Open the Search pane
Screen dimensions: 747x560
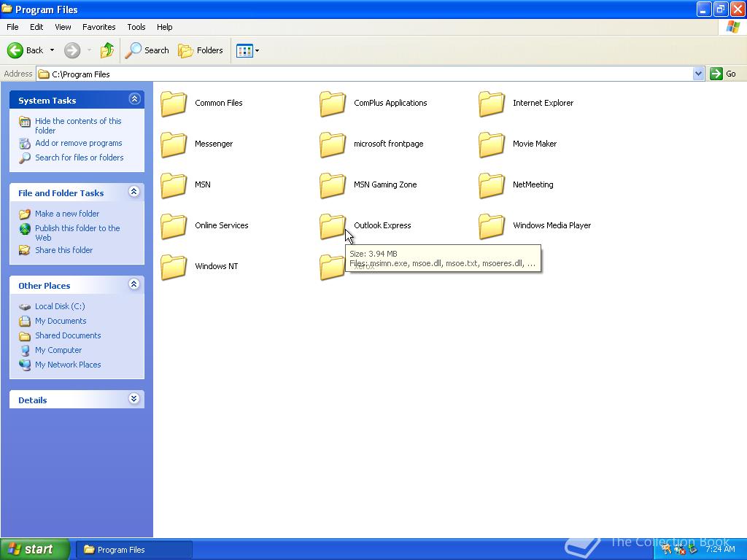click(x=147, y=50)
